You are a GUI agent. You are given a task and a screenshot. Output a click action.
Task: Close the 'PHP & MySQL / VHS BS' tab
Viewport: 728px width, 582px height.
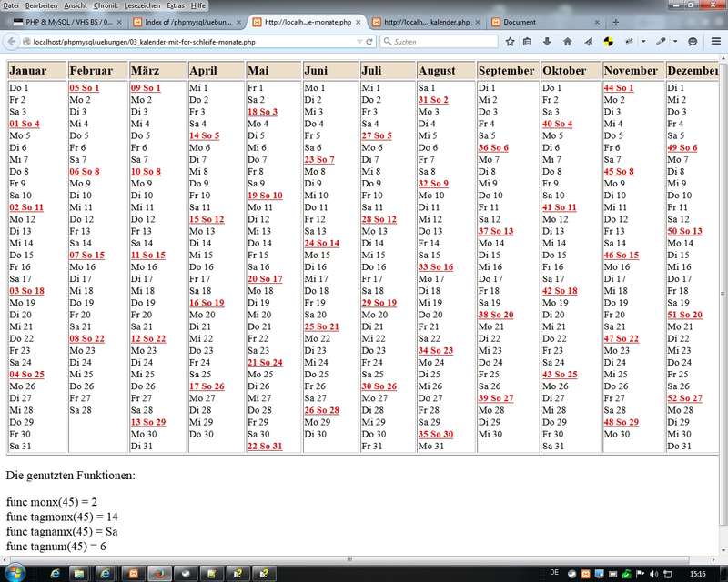point(119,22)
